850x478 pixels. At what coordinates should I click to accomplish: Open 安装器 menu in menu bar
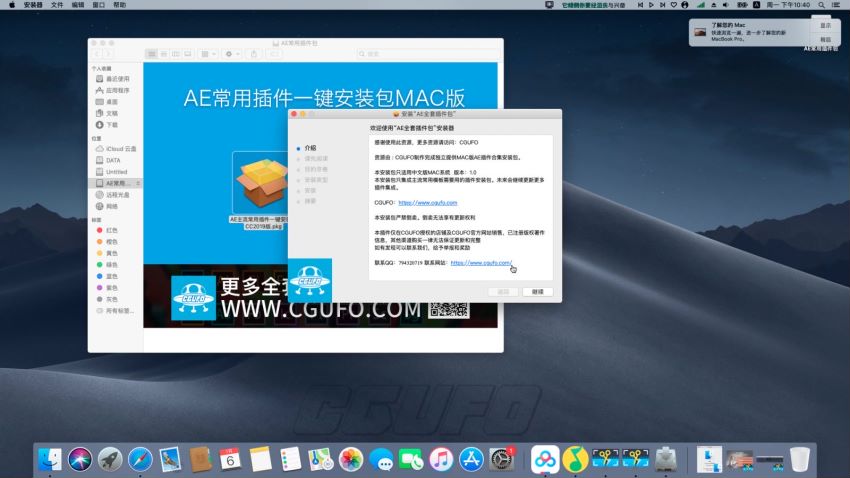33,5
